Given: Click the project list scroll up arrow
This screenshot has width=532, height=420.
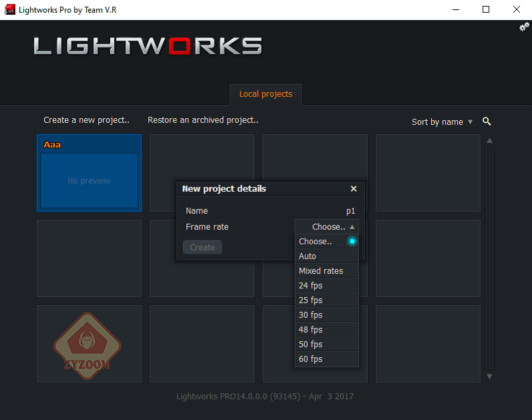Looking at the screenshot, I should coord(489,141).
